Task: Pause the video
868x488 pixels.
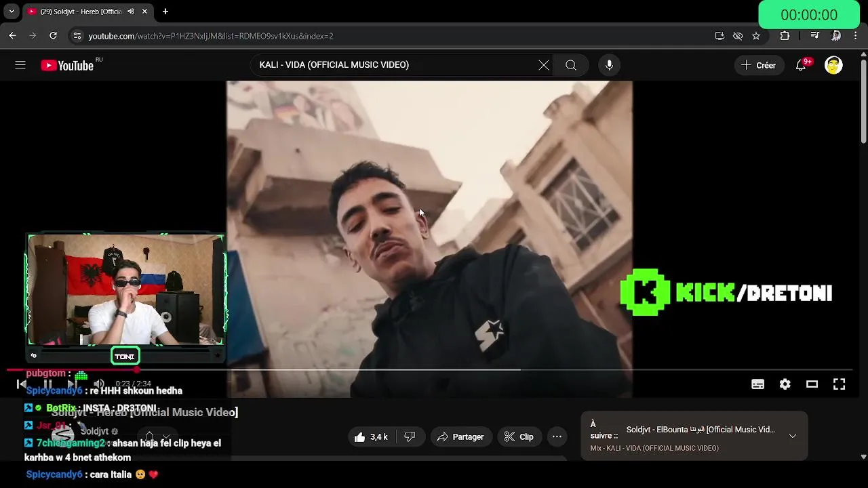Action: [47, 384]
